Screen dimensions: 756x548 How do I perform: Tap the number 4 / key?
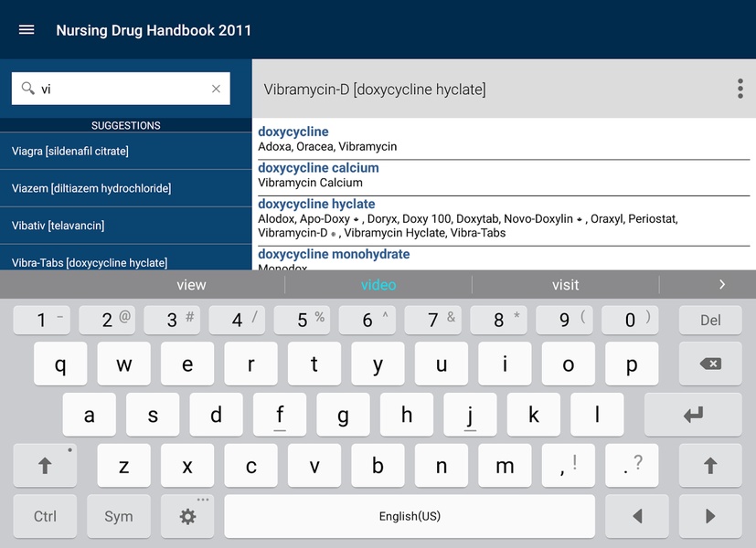click(237, 320)
